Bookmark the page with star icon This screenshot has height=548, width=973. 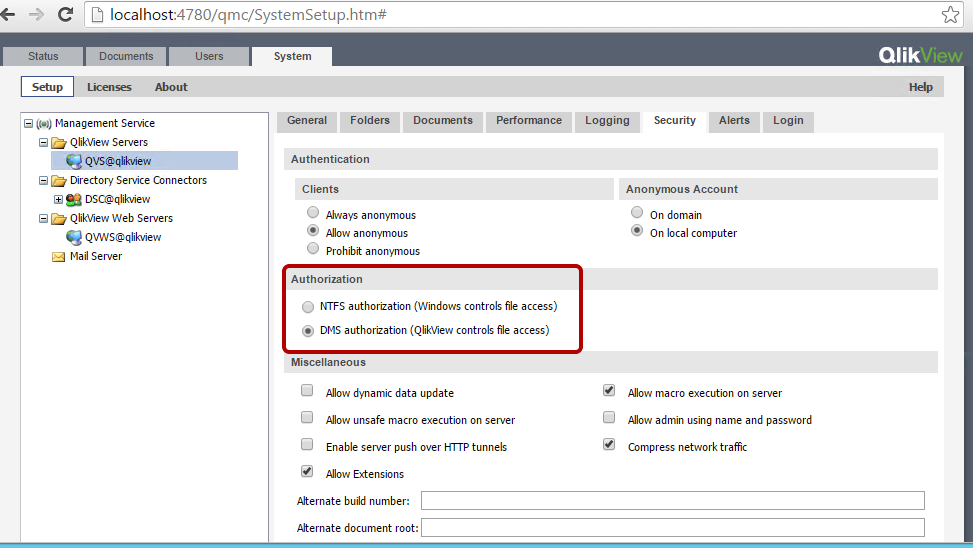(x=950, y=14)
